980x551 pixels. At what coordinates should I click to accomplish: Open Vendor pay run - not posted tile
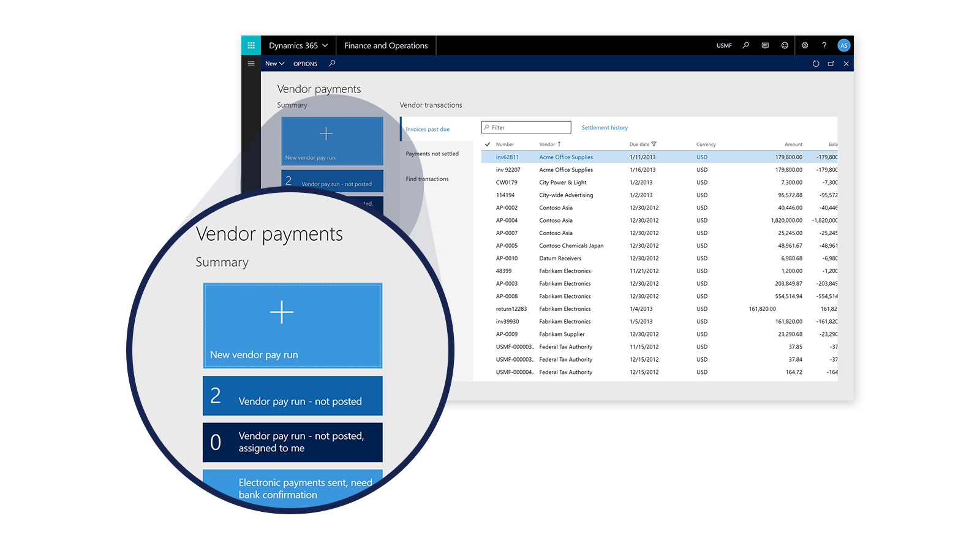tap(293, 395)
